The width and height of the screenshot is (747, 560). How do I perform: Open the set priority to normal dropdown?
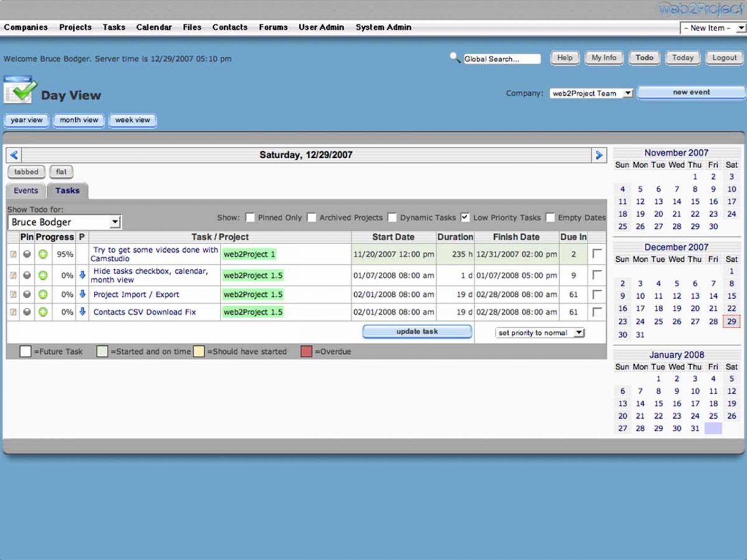539,332
